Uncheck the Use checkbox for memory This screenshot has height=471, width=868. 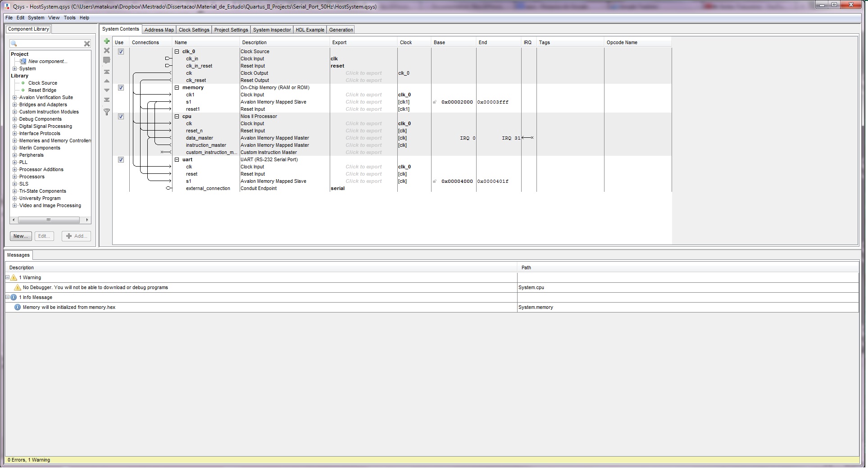pyautogui.click(x=121, y=88)
